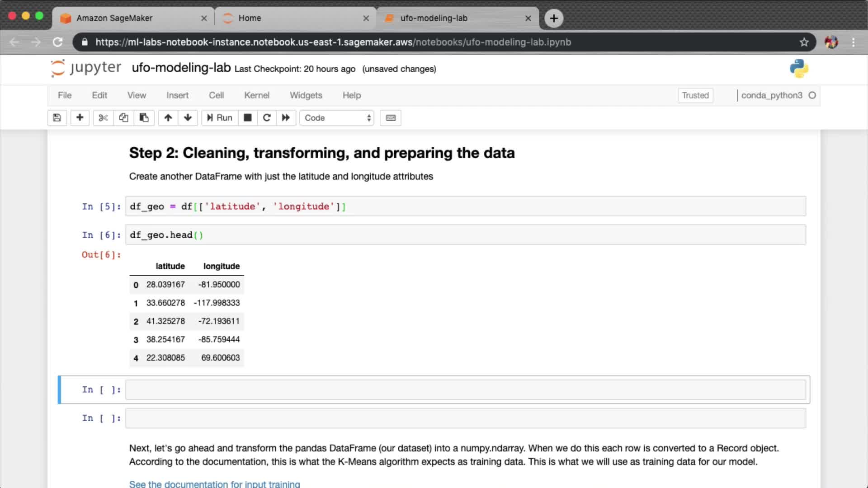The width and height of the screenshot is (868, 488).
Task: Paste cells below icon
Action: [144, 118]
